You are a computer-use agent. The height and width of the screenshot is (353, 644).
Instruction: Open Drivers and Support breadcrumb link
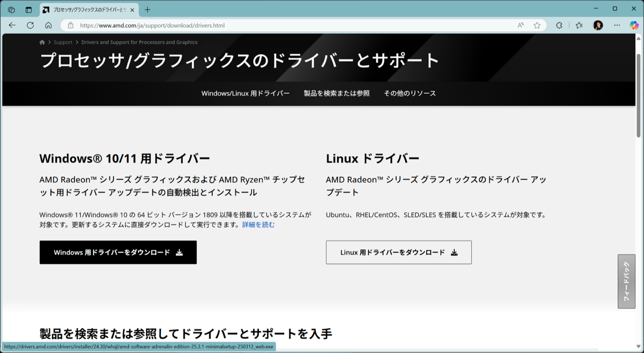tap(139, 42)
